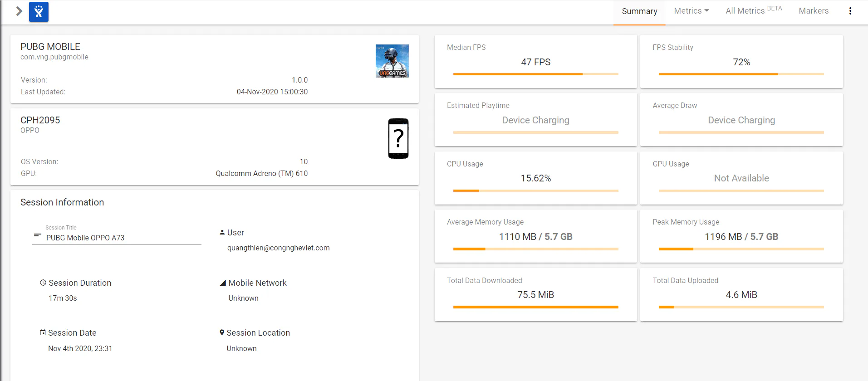
Task: Open the Metrics dropdown menu
Action: [691, 11]
